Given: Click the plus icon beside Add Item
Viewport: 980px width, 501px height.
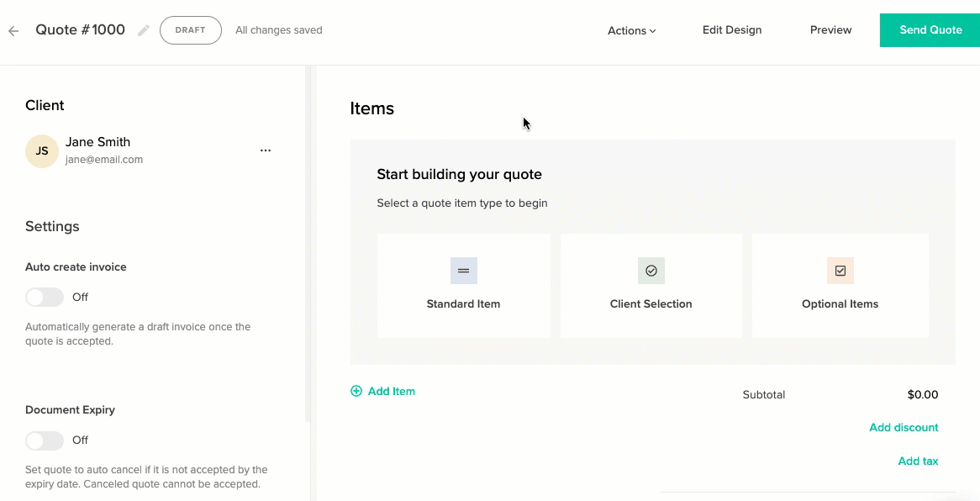Looking at the screenshot, I should [356, 391].
